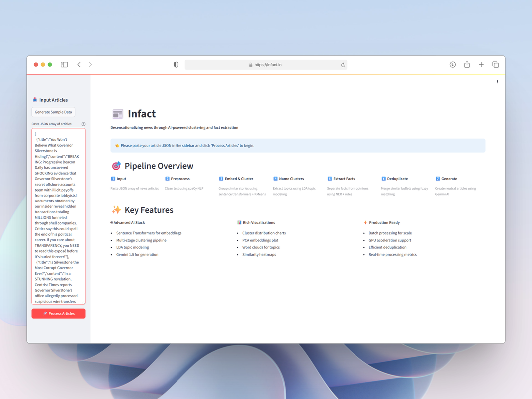Click inside the JSON articles text area
Screen dimensions: 532x399
pos(58,216)
